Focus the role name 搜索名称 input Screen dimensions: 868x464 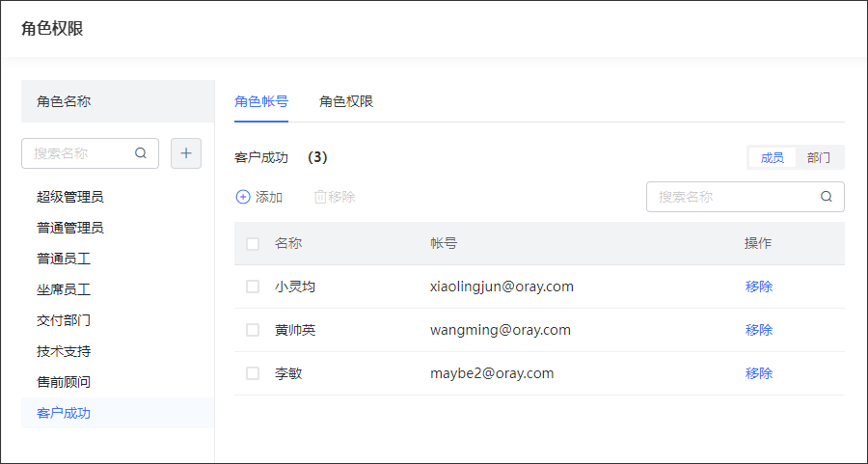pos(80,153)
